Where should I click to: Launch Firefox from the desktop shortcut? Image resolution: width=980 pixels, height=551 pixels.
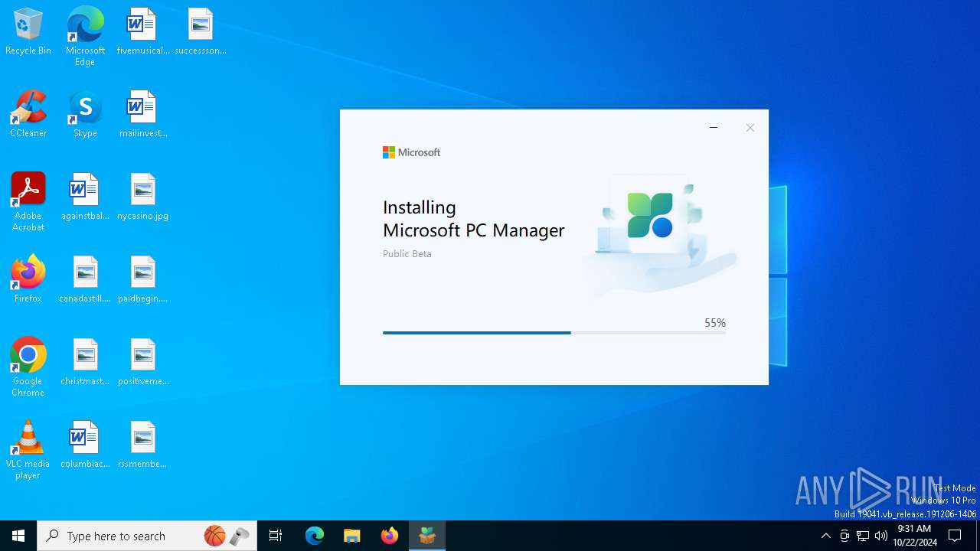pyautogui.click(x=28, y=280)
